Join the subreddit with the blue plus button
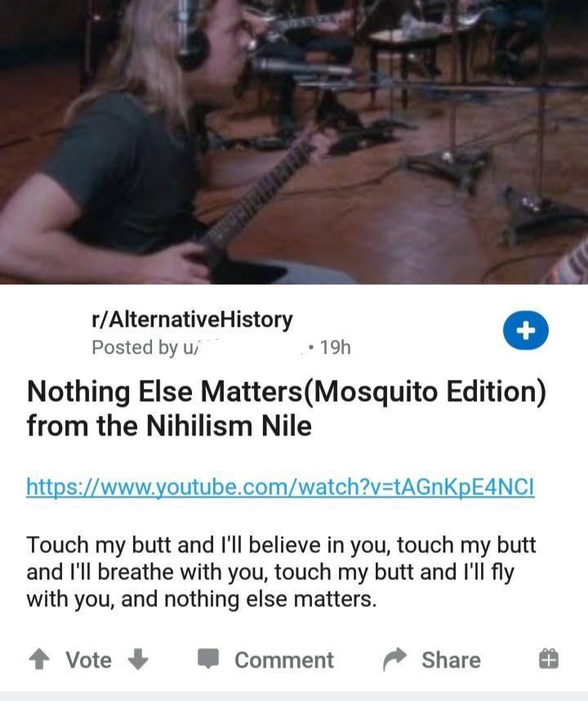588x701 pixels. pyautogui.click(x=525, y=330)
